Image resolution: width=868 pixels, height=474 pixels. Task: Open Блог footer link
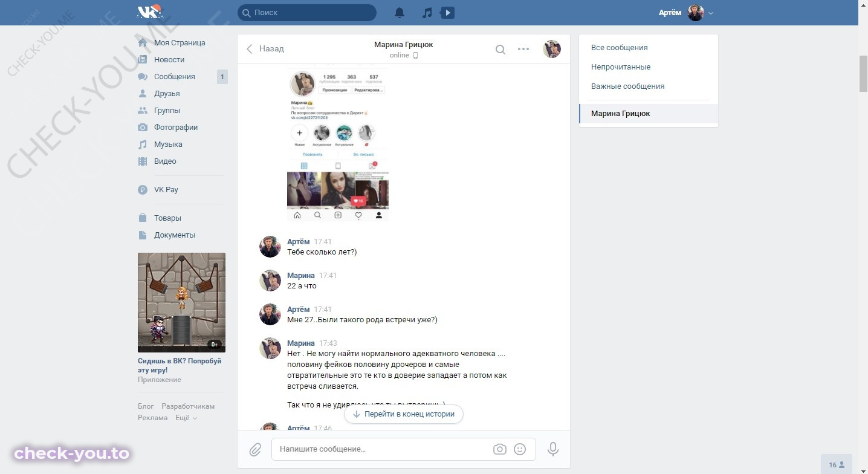point(146,406)
